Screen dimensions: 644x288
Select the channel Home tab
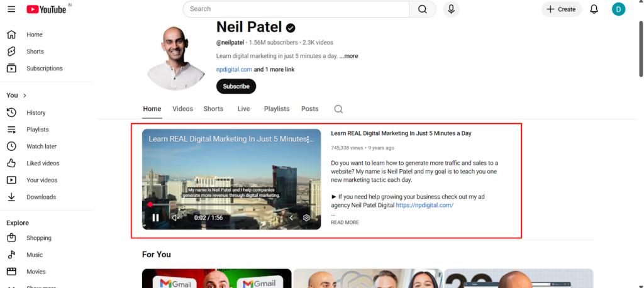click(x=152, y=109)
